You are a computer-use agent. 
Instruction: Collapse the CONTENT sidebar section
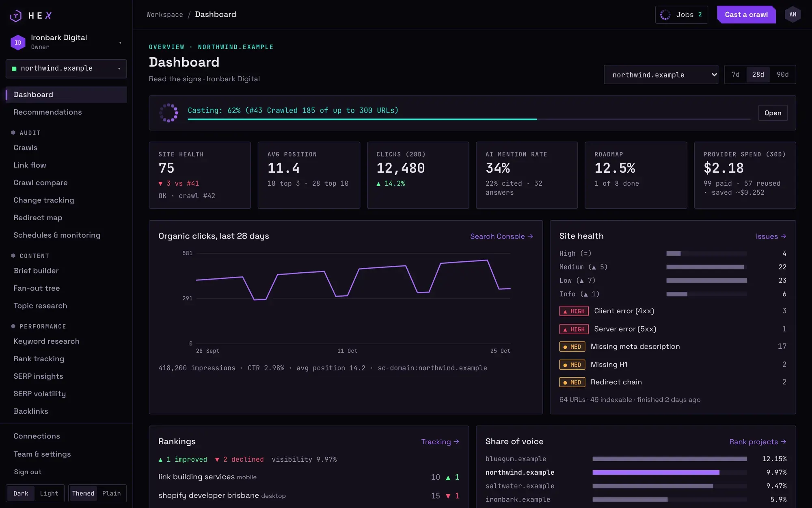(31, 256)
